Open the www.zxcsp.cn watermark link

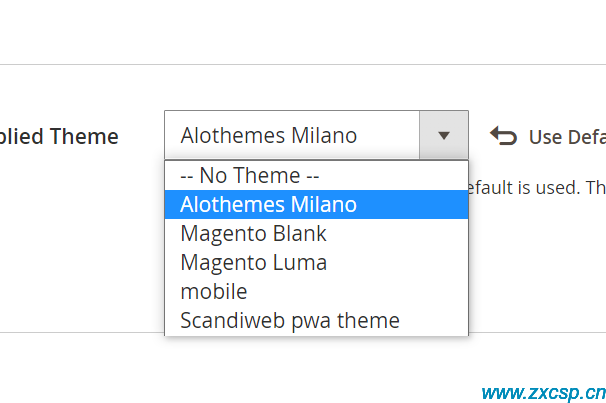coord(543,393)
